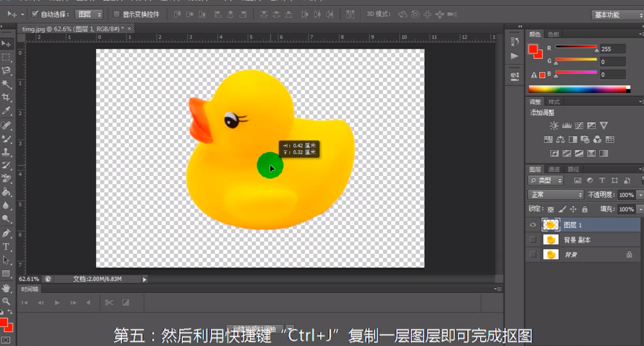Select the Healing Brush tool
Screen dimensions: 644x346
click(x=6, y=125)
